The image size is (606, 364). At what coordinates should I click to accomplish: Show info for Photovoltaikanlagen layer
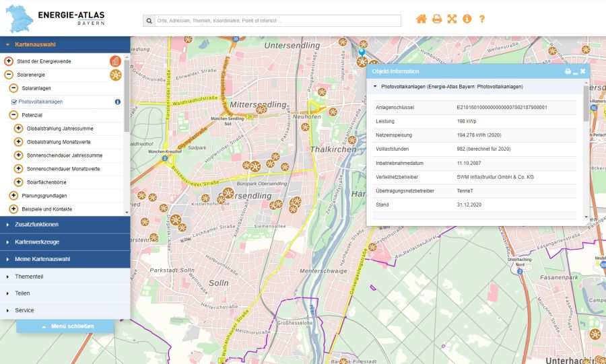(x=117, y=102)
